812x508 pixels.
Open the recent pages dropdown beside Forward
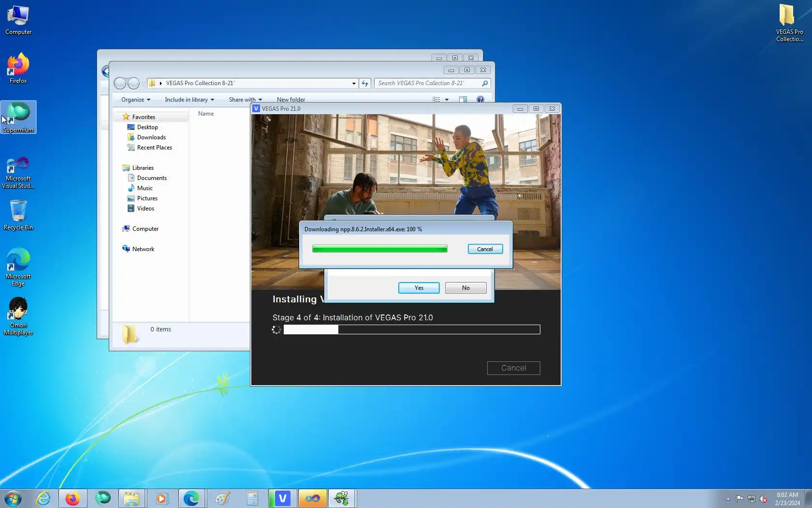pos(143,83)
